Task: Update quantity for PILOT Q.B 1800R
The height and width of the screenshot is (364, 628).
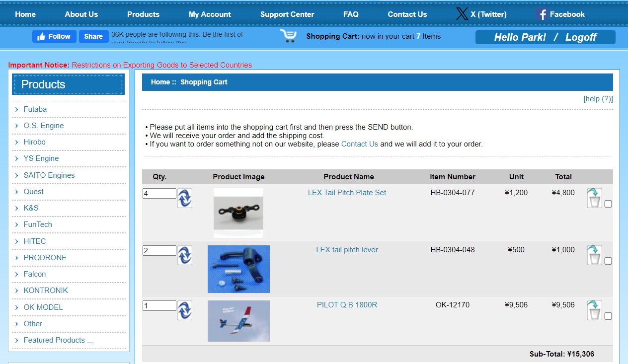Action: click(x=185, y=310)
